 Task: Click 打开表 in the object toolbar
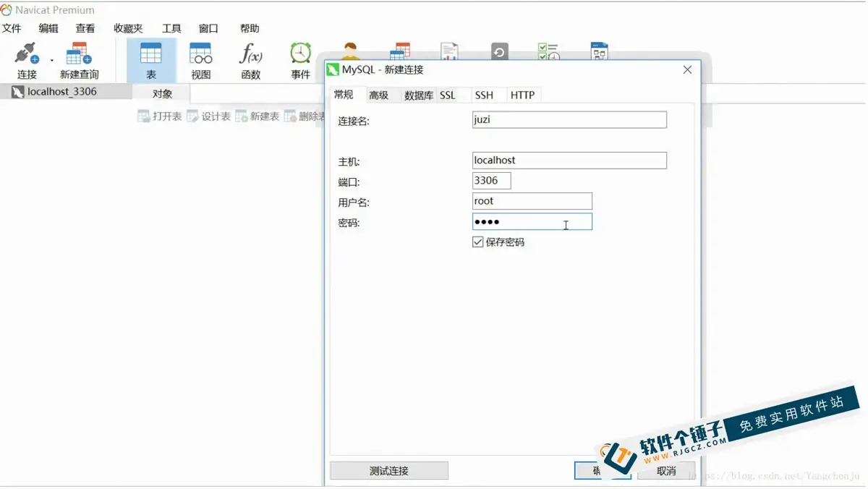click(x=160, y=116)
